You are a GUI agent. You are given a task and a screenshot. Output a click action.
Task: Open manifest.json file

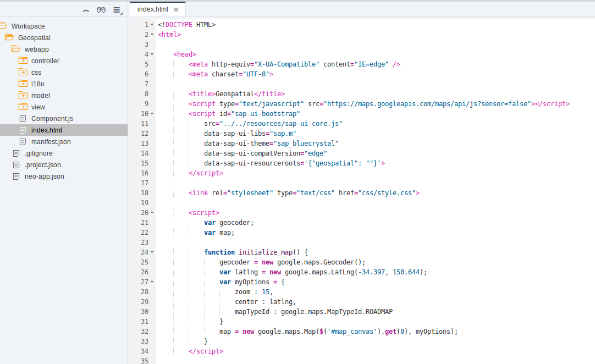(x=51, y=142)
